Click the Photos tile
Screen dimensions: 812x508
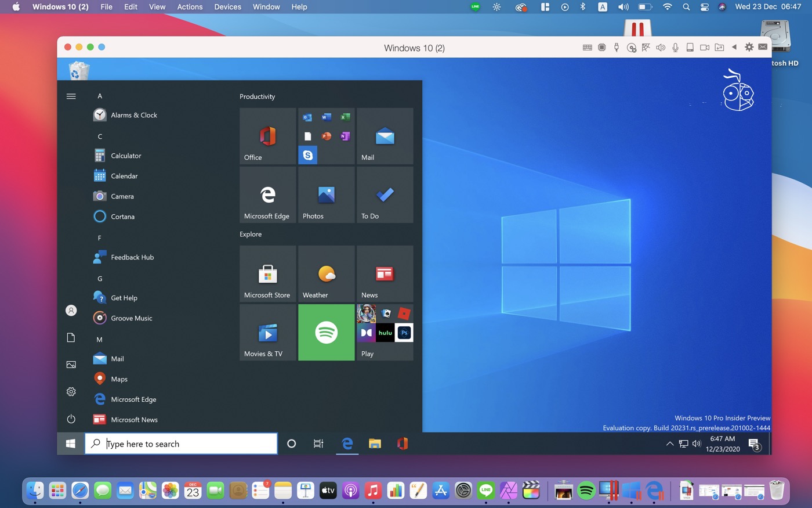click(326, 194)
